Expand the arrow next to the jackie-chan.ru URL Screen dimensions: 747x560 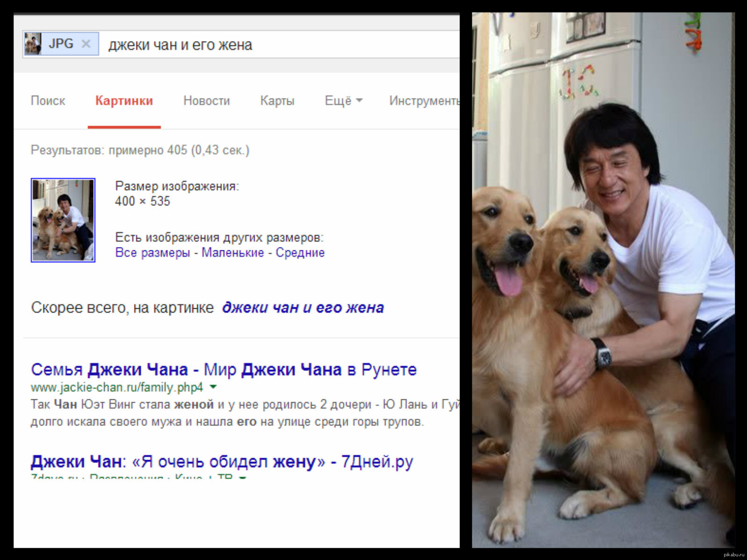[x=213, y=387]
